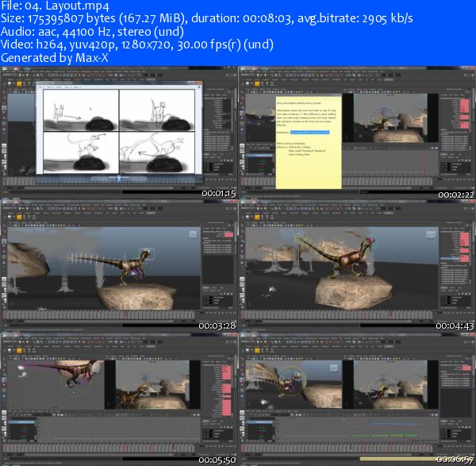The width and height of the screenshot is (476, 466).
Task: Click the "Video: h264, yuv420p, 1280x720" line
Action: click(x=137, y=44)
